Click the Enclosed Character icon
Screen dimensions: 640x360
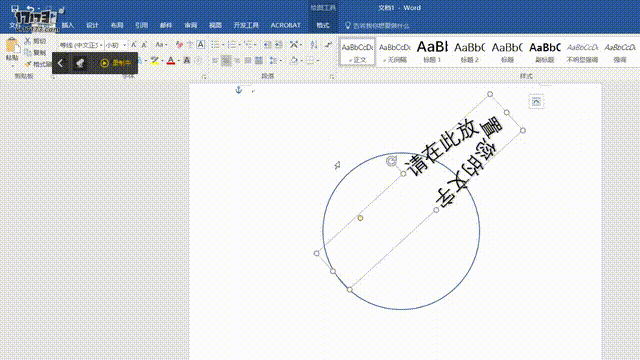point(198,60)
